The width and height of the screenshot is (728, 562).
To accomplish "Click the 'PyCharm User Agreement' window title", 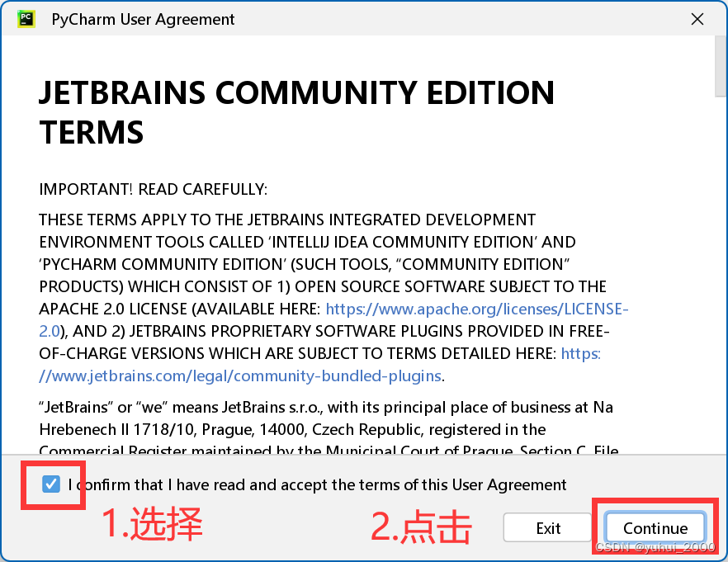I will [143, 20].
